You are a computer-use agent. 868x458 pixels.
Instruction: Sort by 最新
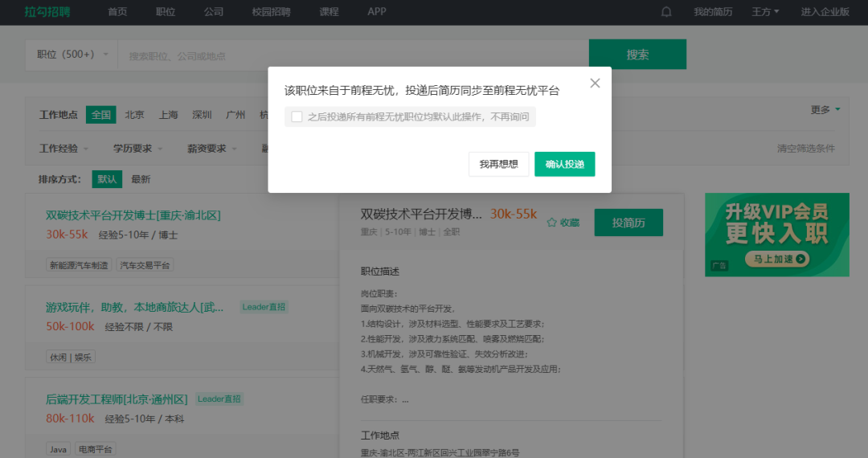click(141, 179)
